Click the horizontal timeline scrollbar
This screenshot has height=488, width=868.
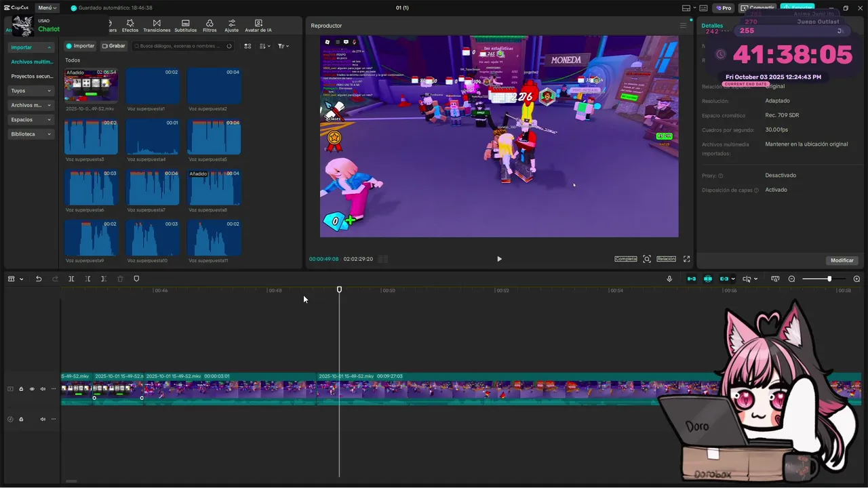[x=71, y=481]
